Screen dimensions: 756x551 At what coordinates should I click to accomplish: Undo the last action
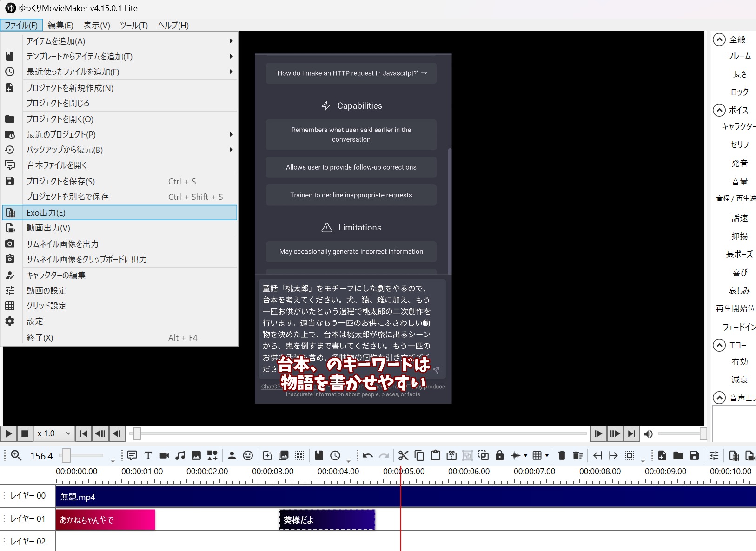[x=367, y=456]
